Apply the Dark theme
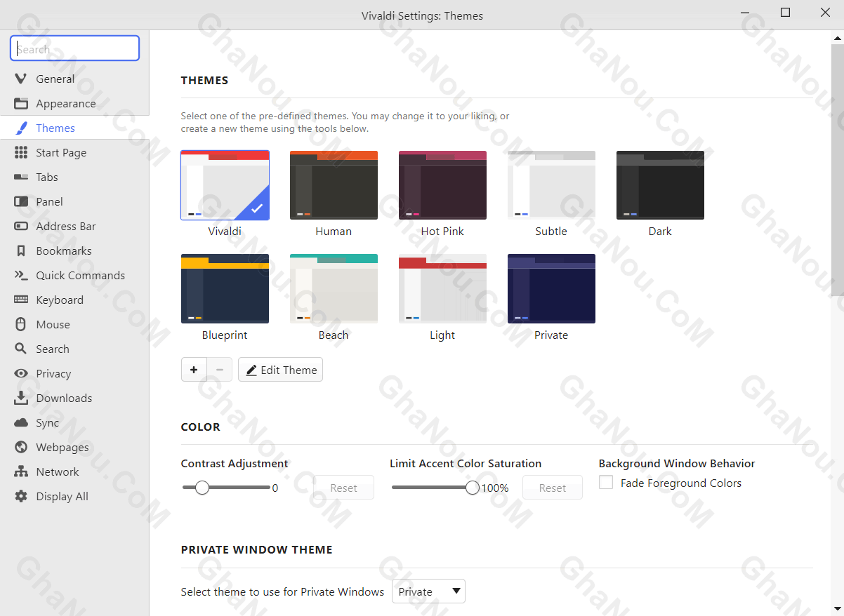The image size is (844, 616). click(x=660, y=185)
